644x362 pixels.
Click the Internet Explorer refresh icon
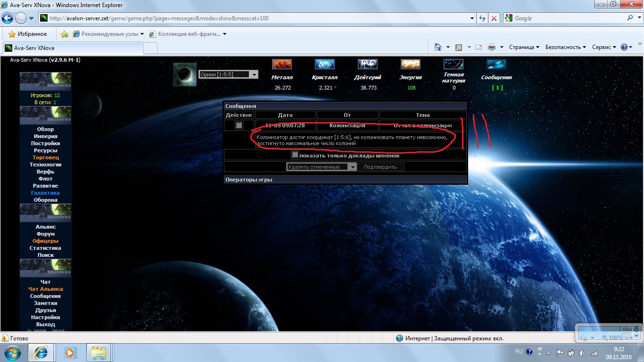click(x=482, y=18)
